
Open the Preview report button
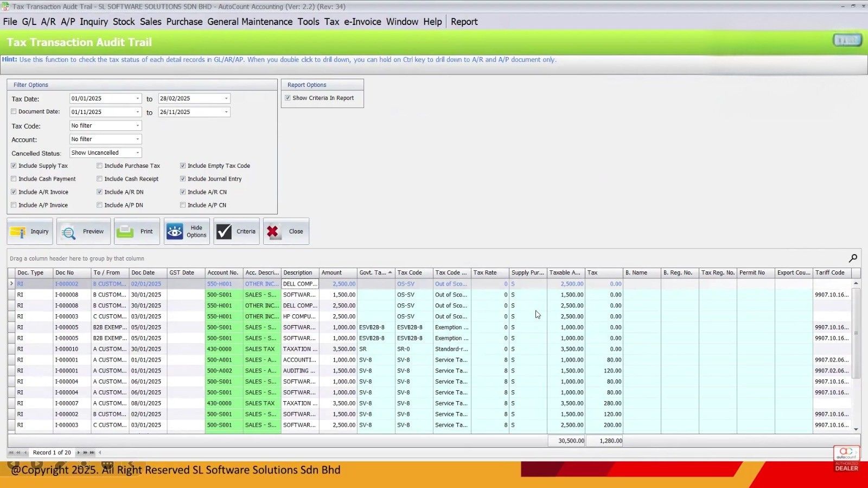[x=84, y=231]
